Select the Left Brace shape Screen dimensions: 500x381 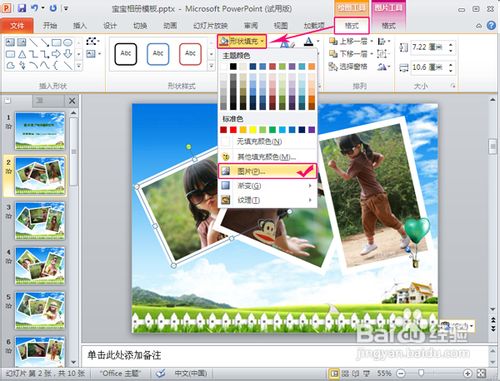[56, 65]
